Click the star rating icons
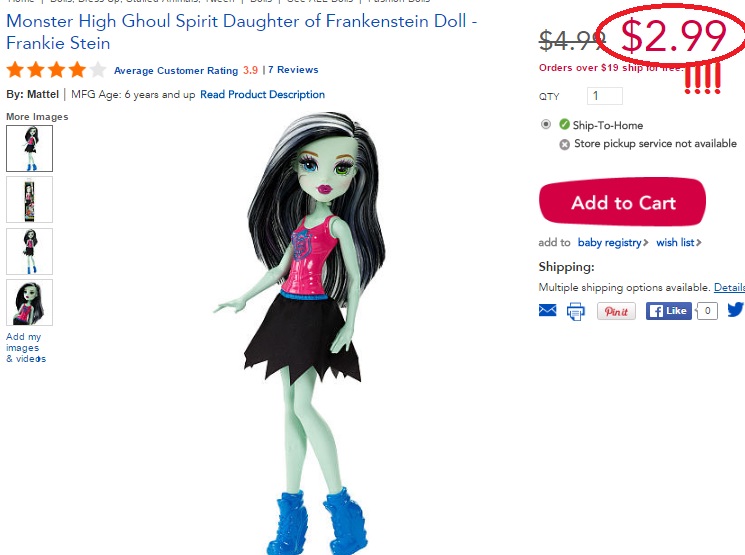 [x=56, y=70]
